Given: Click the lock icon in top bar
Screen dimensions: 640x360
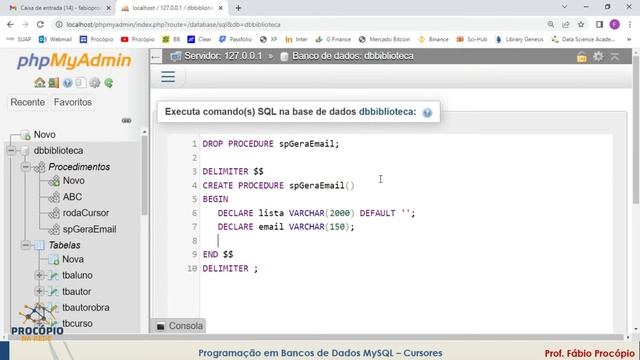Looking at the screenshot, I should pyautogui.click(x=582, y=57).
